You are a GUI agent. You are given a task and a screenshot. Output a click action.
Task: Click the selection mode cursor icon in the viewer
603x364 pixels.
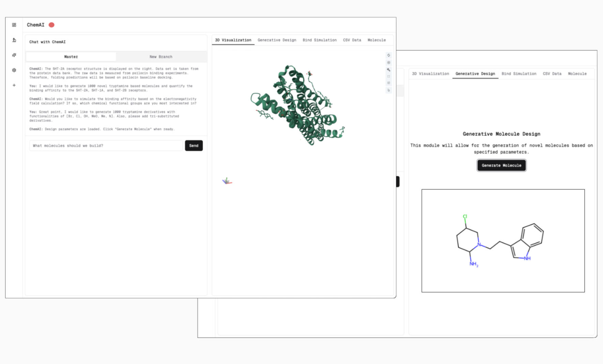pyautogui.click(x=388, y=90)
